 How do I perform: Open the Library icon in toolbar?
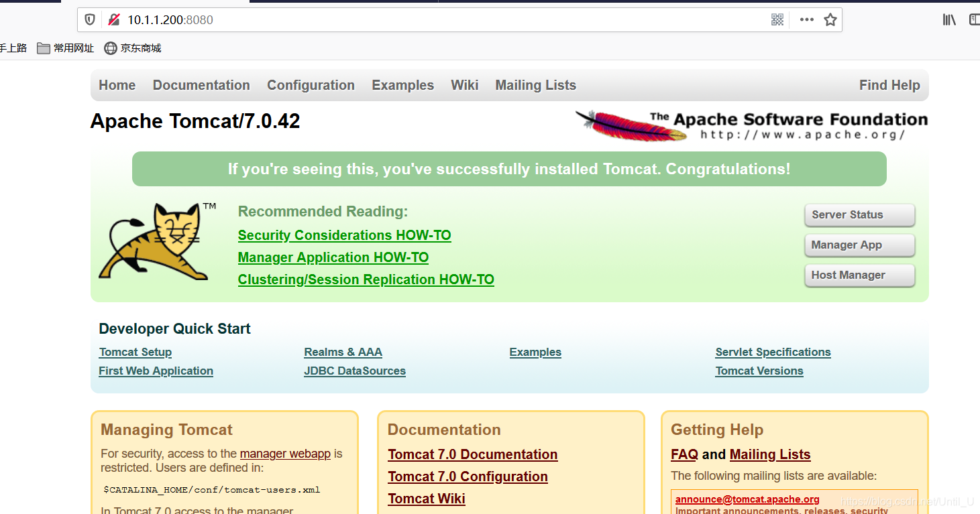[x=949, y=19]
